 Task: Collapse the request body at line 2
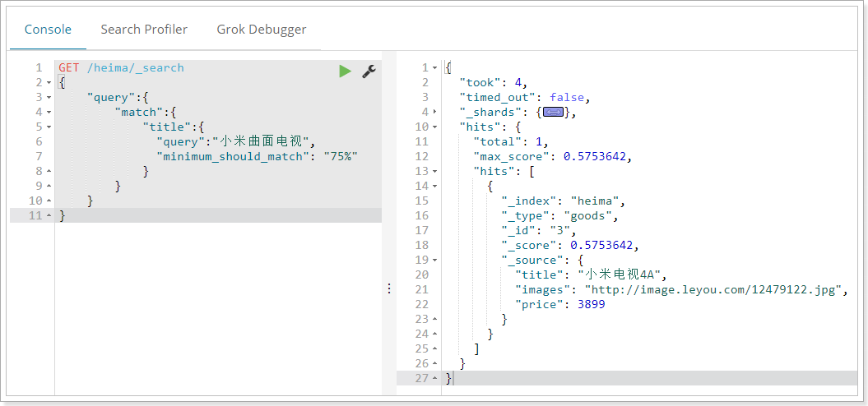tap(49, 83)
